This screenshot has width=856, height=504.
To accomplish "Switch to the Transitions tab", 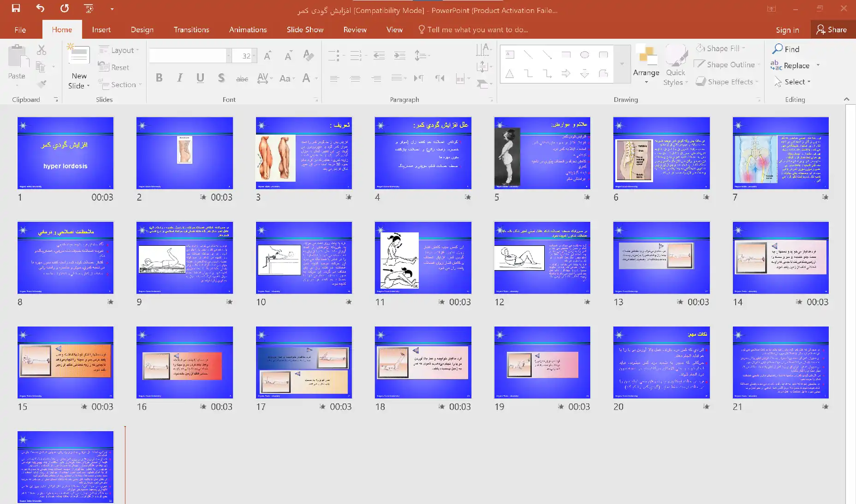I will 191,30.
